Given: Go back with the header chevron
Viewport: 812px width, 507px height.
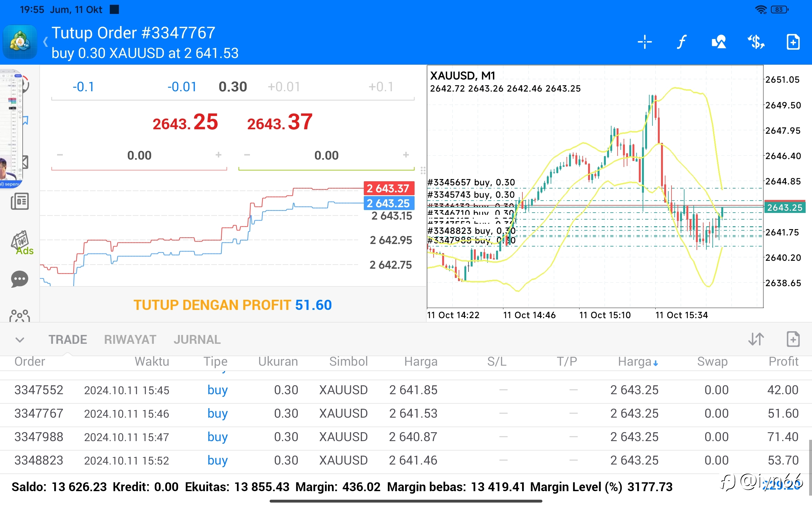Looking at the screenshot, I should (x=45, y=42).
